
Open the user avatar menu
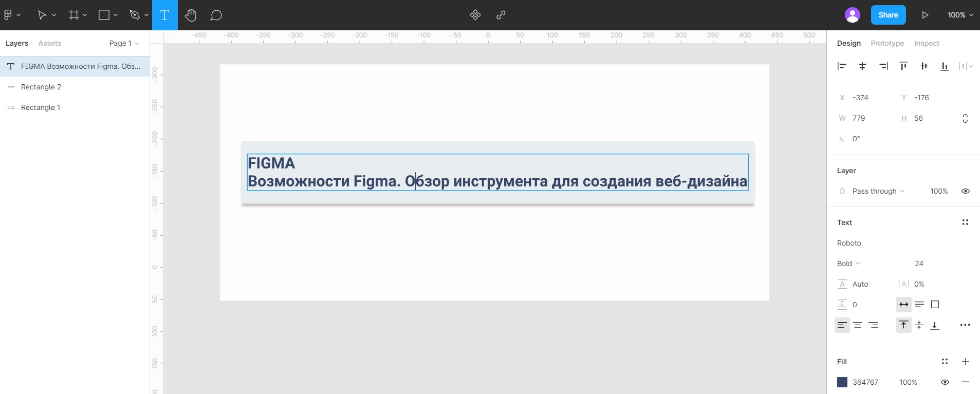click(853, 15)
